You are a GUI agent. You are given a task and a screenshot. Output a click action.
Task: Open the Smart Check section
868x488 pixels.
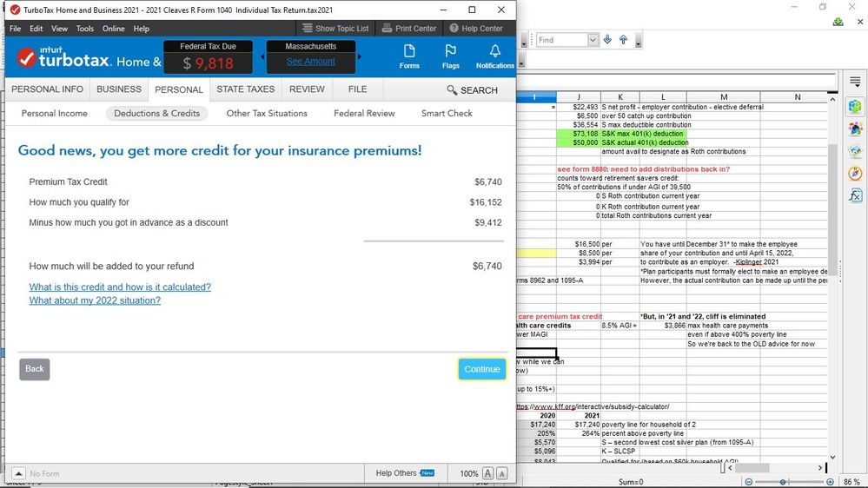447,114
